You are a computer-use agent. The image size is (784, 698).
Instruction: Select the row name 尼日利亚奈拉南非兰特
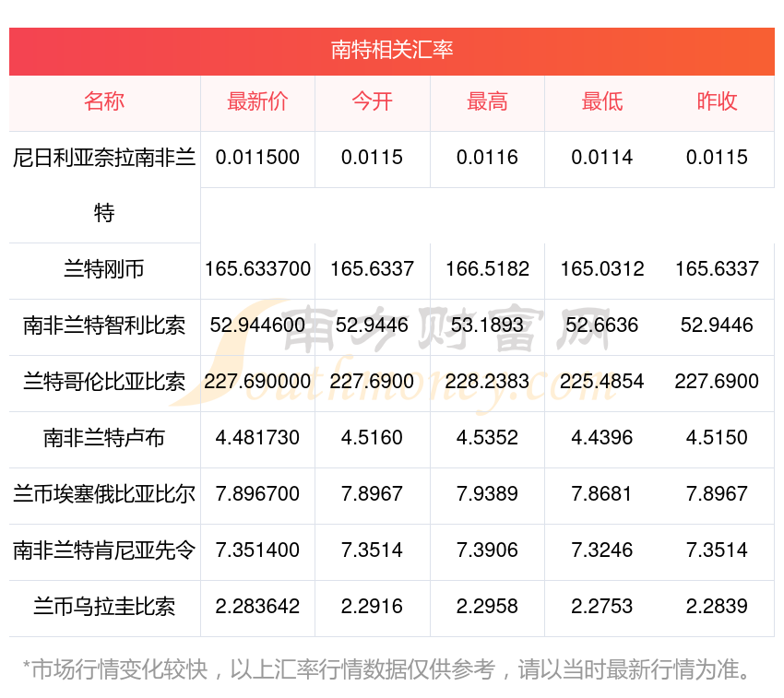pyautogui.click(x=104, y=185)
